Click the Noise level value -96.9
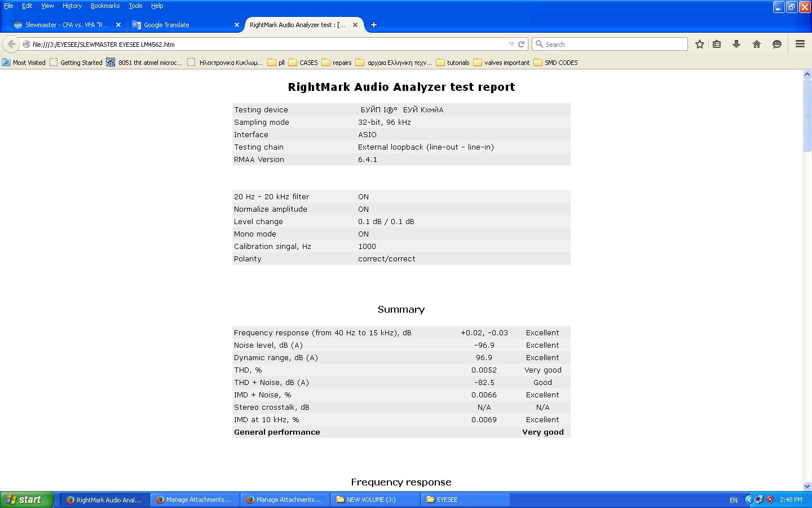Screen dimensions: 812x508 coord(484,345)
